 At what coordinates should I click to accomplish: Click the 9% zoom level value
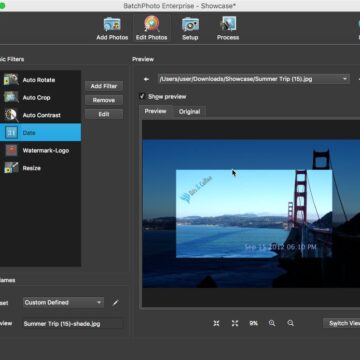coord(254,323)
